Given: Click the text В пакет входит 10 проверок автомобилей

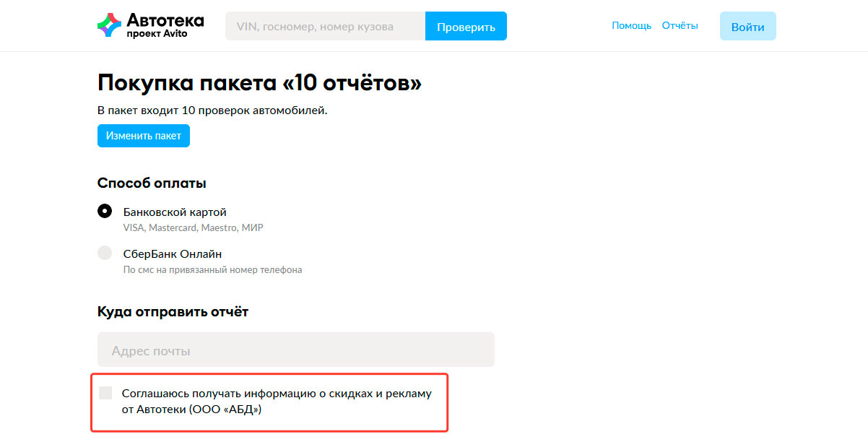Looking at the screenshot, I should 212,110.
